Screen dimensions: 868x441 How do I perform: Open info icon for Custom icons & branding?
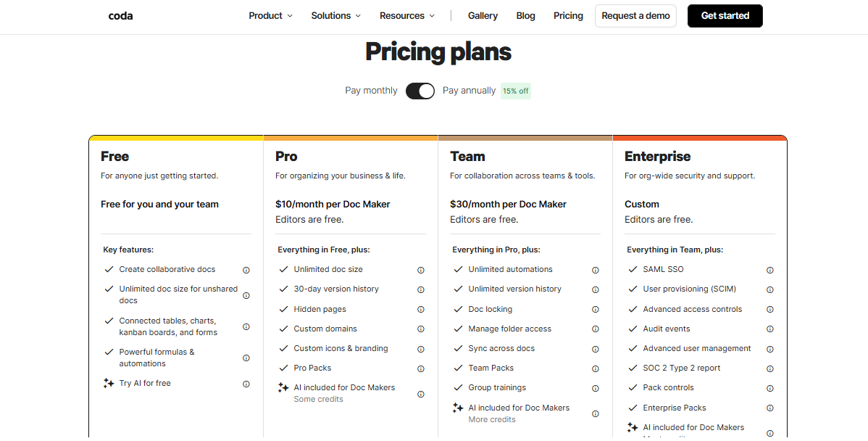[421, 349]
